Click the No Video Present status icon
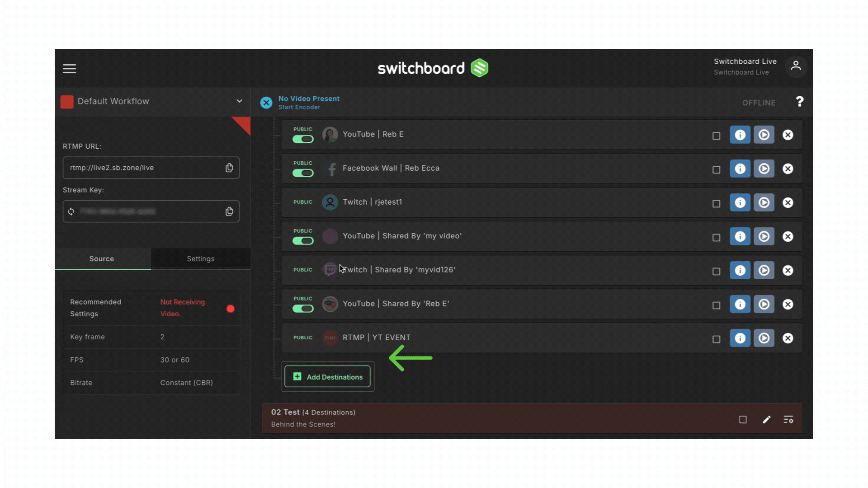Screen dimensions: 868x488 [x=266, y=103]
